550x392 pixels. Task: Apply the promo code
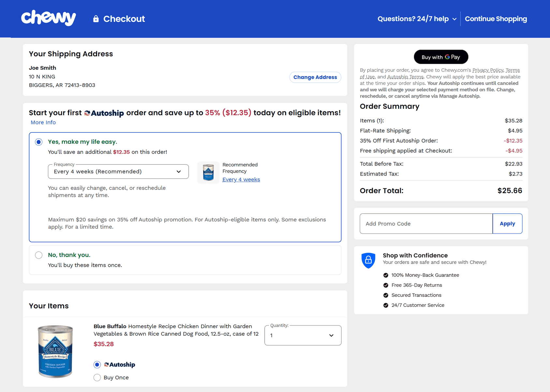[507, 224]
